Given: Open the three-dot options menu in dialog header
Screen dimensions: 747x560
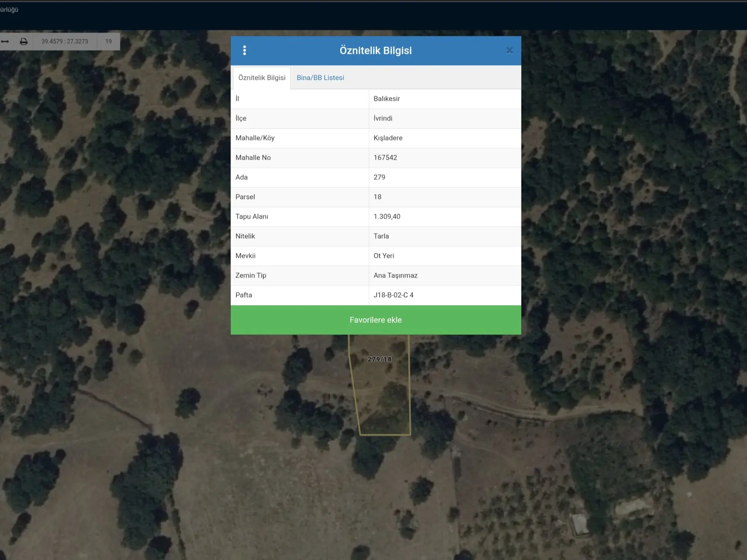Looking at the screenshot, I should [x=245, y=50].
